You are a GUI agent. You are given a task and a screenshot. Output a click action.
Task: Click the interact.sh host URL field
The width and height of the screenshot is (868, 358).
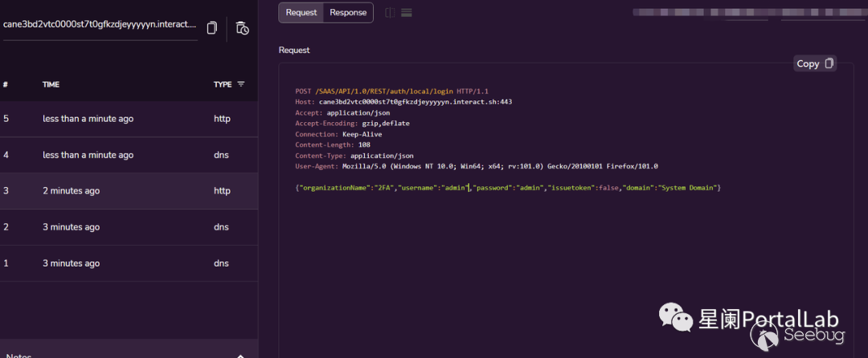click(98, 25)
